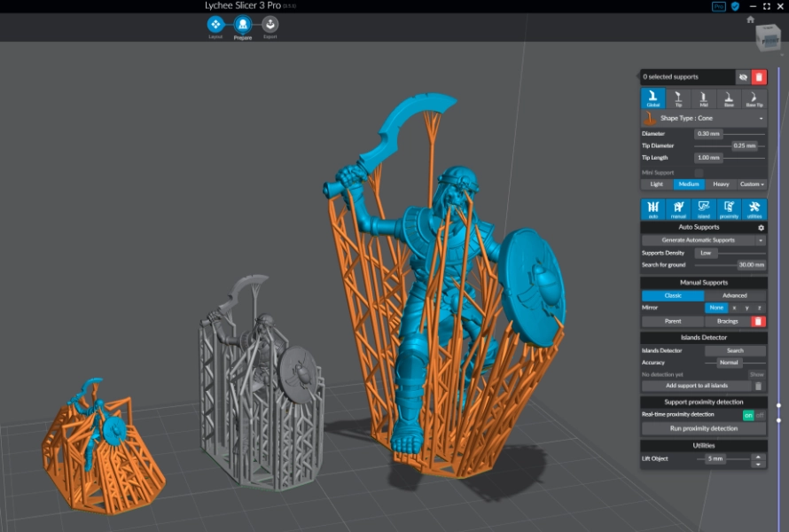Image resolution: width=789 pixels, height=532 pixels.
Task: Click the Supports Density slider handle
Action: 707,253
